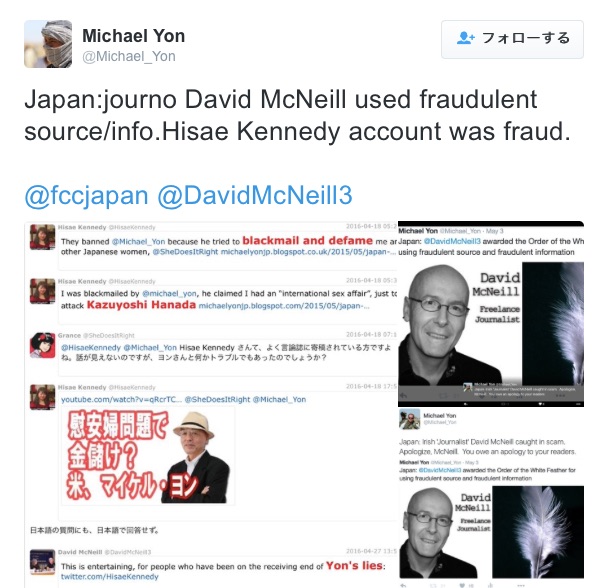602x588 pixels.
Task: Open the michaelyonjp.blogspot.com link near Kazuyoshi Hanada
Action: (x=284, y=306)
